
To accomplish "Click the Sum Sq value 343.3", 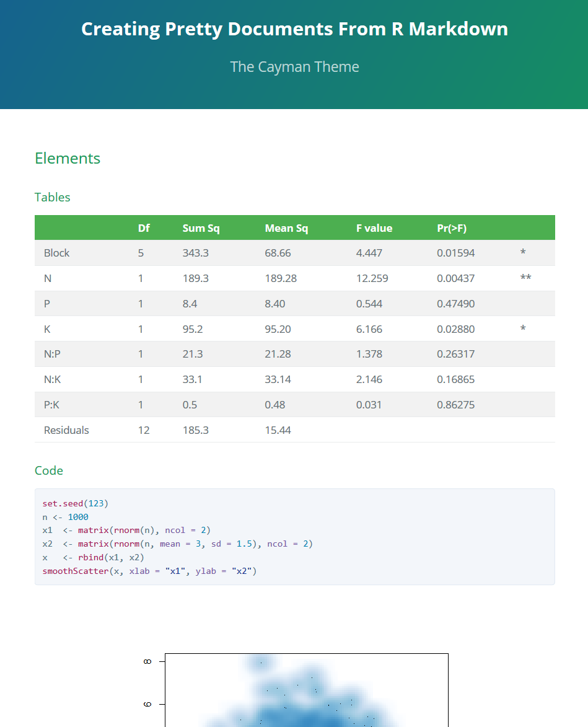I will coord(196,253).
